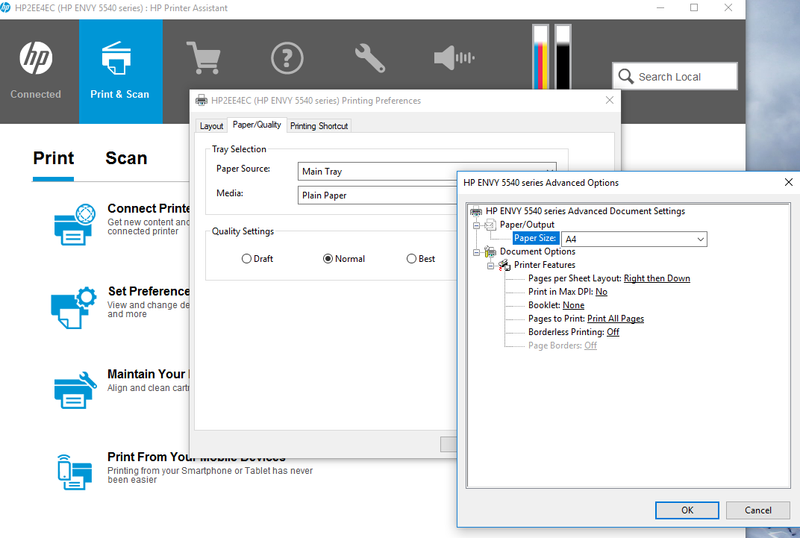Switch to the Layout tab

click(211, 126)
